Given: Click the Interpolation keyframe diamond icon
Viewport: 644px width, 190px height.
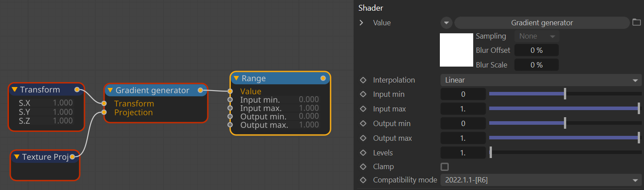Looking at the screenshot, I should pos(363,80).
